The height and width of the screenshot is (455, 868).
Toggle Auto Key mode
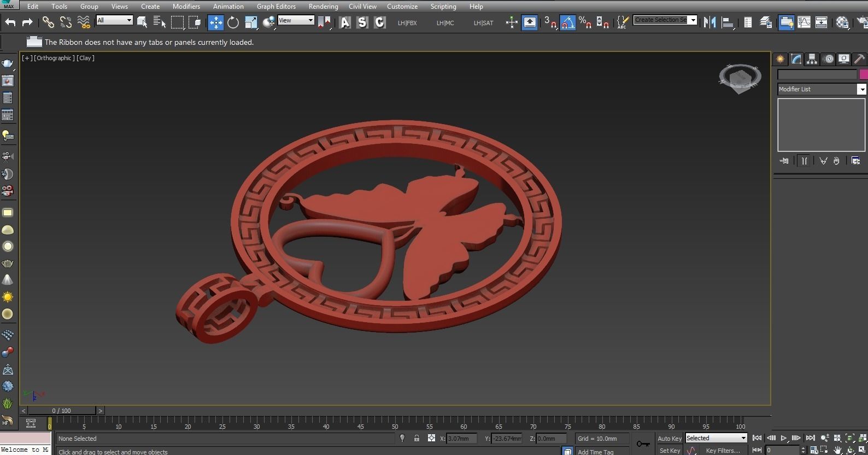(670, 438)
